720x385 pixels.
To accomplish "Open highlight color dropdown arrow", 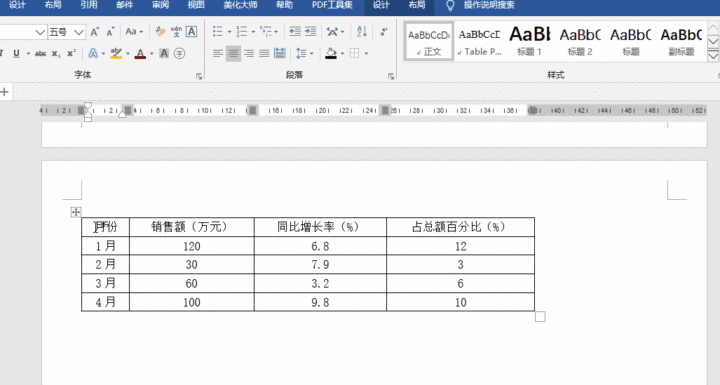I will pos(128,53).
